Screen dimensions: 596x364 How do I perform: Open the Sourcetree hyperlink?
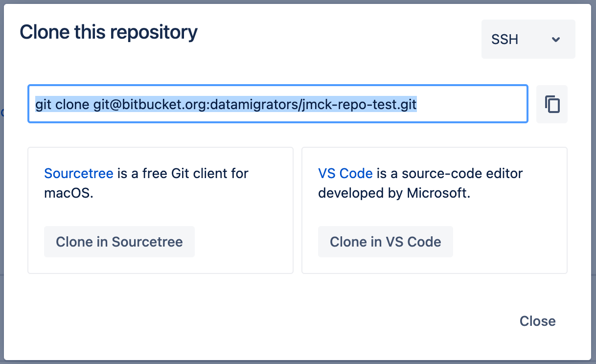[x=78, y=173]
